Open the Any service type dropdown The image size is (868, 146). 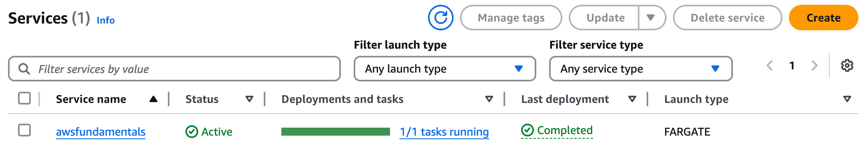[x=641, y=69]
